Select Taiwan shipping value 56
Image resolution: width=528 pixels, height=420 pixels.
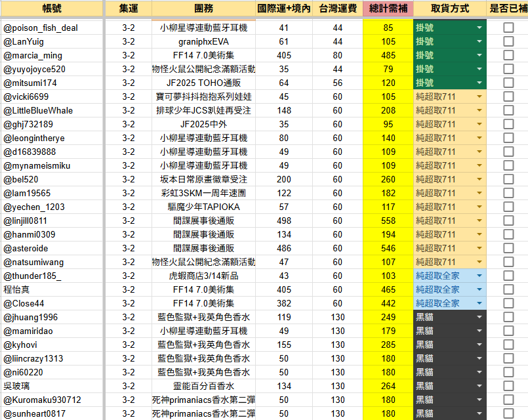pos(338,83)
